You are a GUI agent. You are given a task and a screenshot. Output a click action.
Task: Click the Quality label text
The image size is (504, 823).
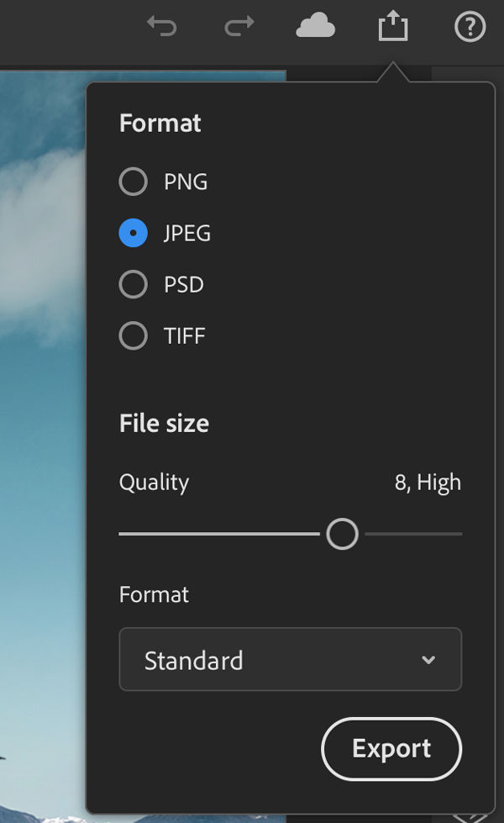point(154,483)
